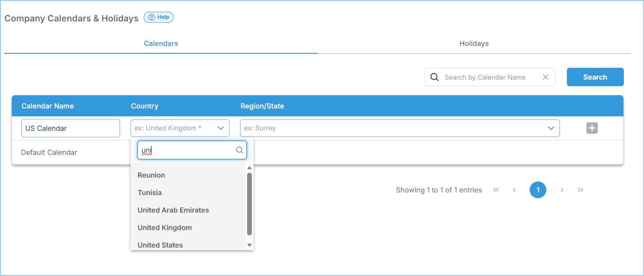Click the magnifier icon in calendar search
This screenshot has height=276, width=644.
click(x=434, y=77)
